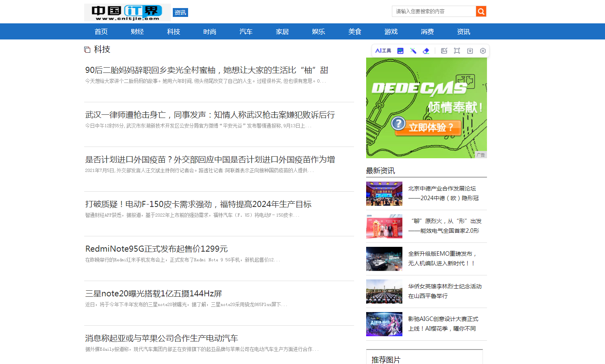Click the download image icon
Image resolution: width=605 pixels, height=364 pixels.
[470, 51]
